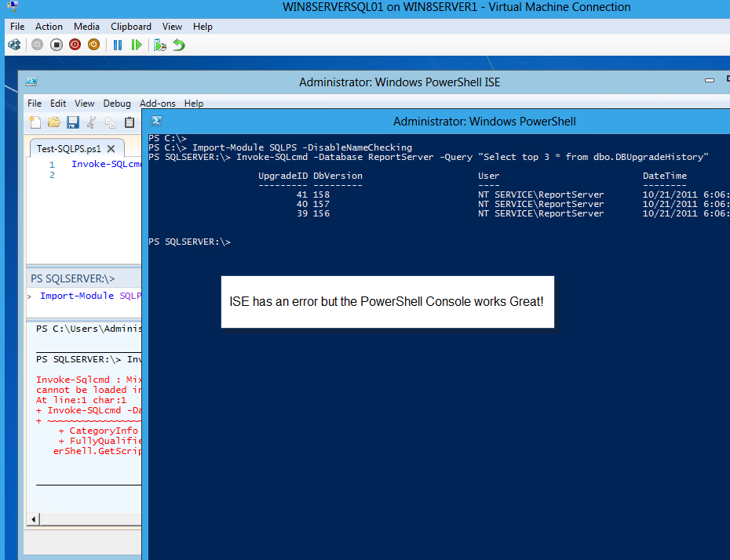Close the Test-SQLPS.ps1 tab
The width and height of the screenshot is (730, 560).
(111, 149)
